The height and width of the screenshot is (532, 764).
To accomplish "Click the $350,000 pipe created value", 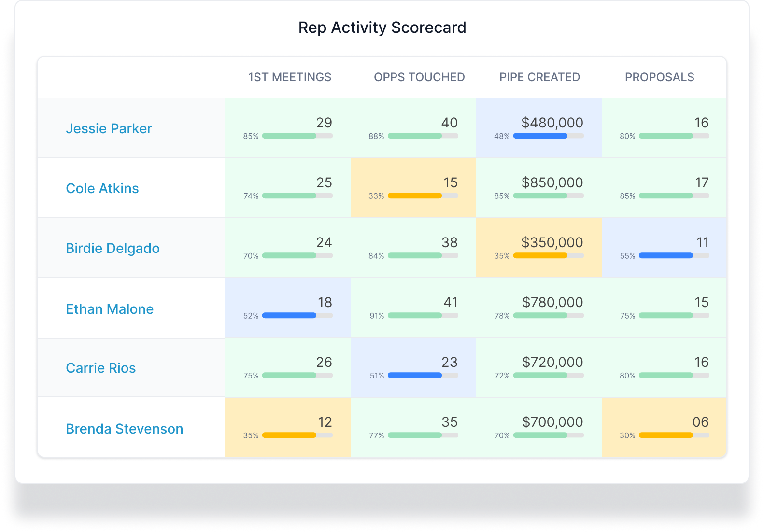I will 552,243.
